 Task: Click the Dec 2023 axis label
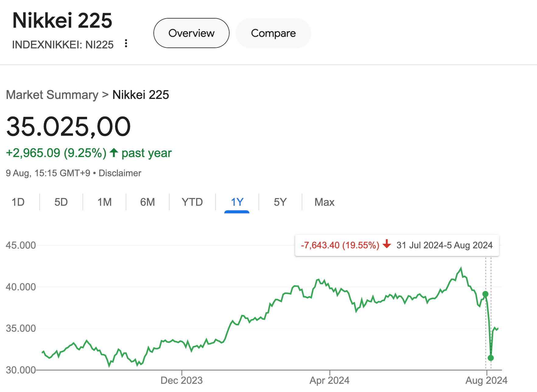[x=181, y=380]
